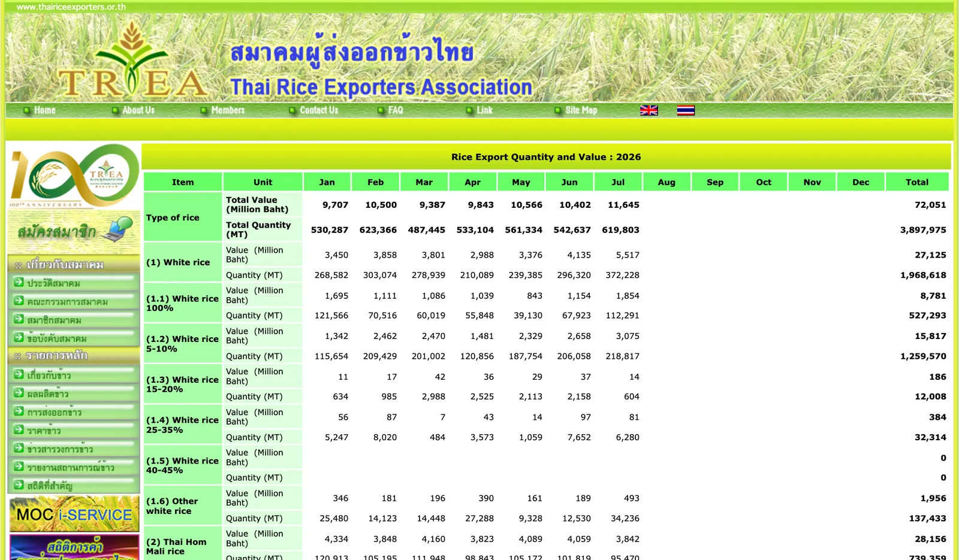Click the 'Rice Export Quantity and Value : 2026' title
The width and height of the screenshot is (959, 560).
click(x=546, y=157)
